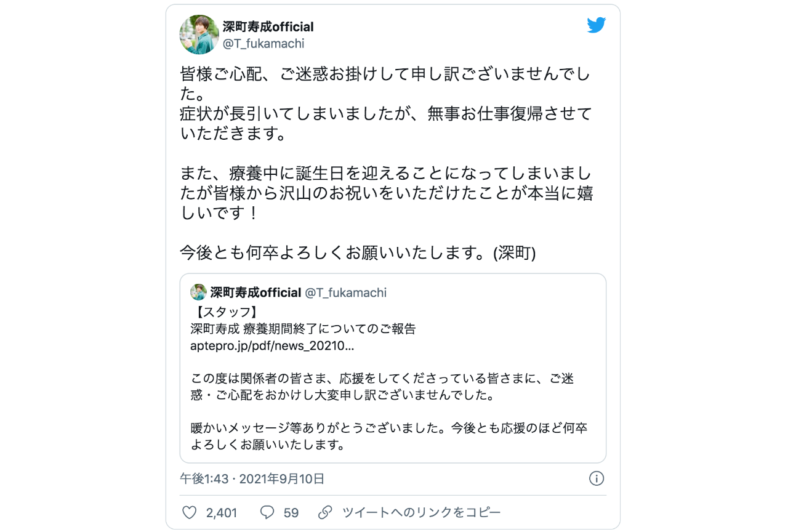The image size is (788, 532).
Task: Click the reply speech bubble icon
Action: (x=267, y=512)
